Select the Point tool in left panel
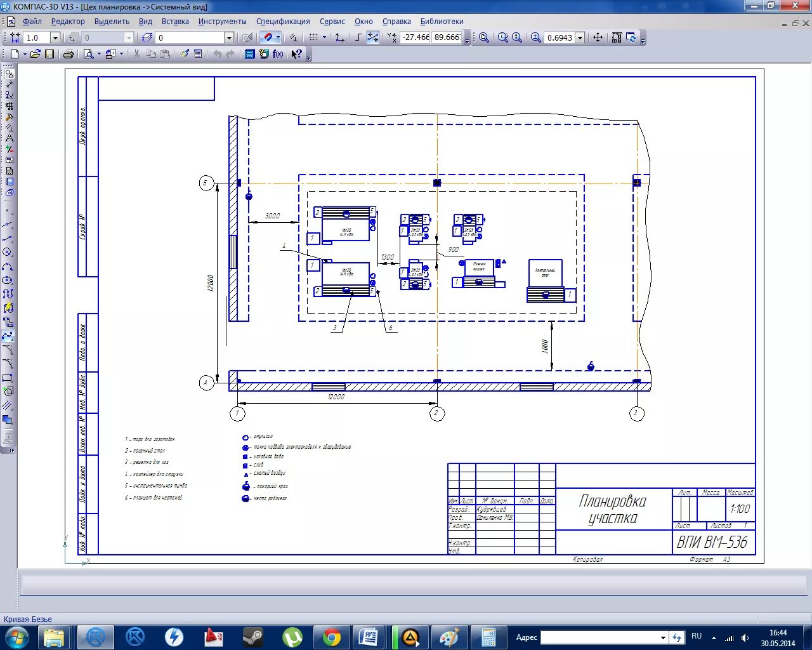Image resolution: width=812 pixels, height=650 pixels. pos(8,211)
